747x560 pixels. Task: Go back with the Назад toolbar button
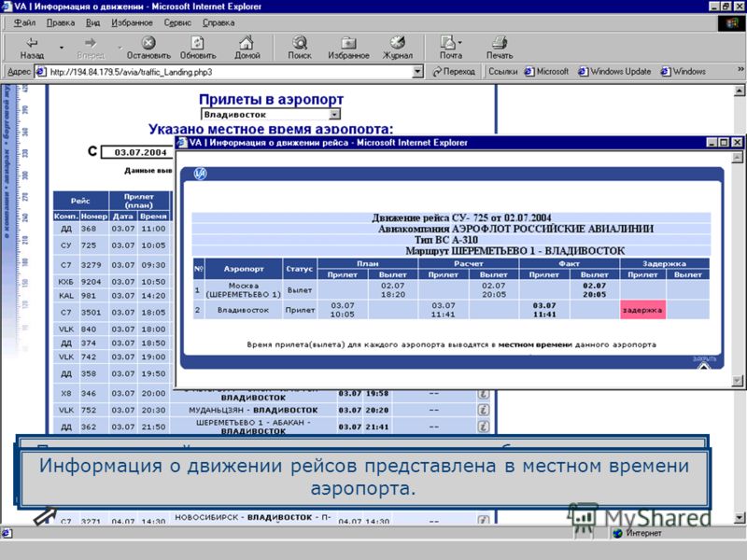[x=32, y=49]
